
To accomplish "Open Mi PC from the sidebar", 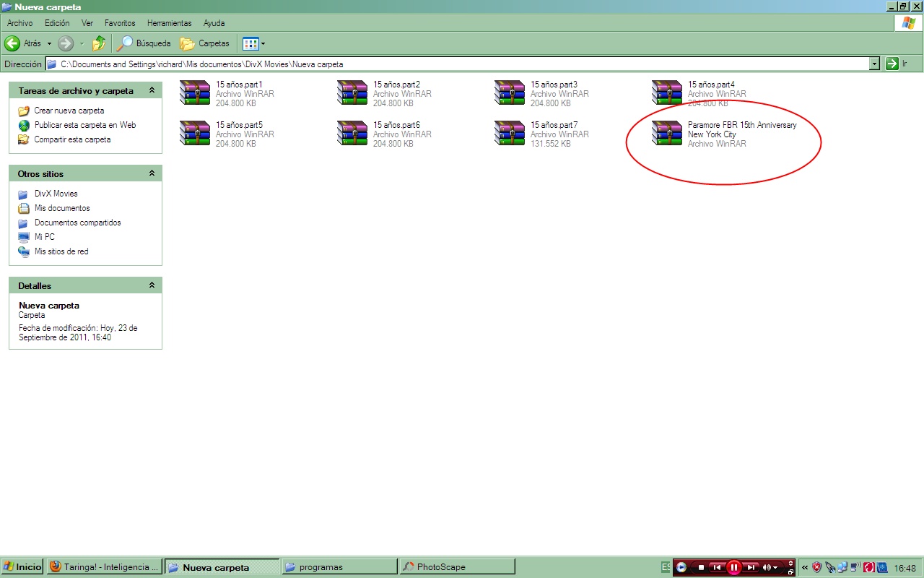I will (45, 236).
